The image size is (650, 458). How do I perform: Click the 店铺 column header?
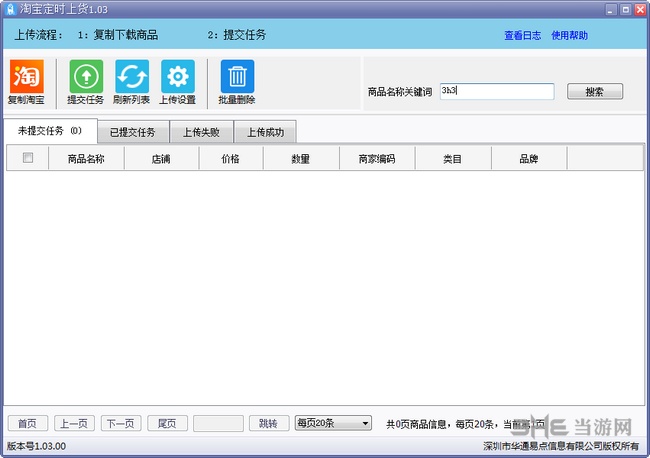(161, 159)
